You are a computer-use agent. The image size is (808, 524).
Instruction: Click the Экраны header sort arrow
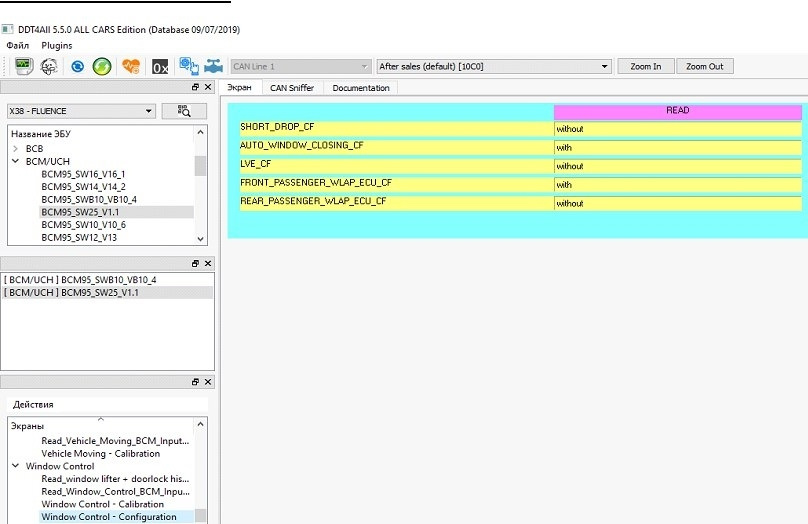(x=101, y=419)
